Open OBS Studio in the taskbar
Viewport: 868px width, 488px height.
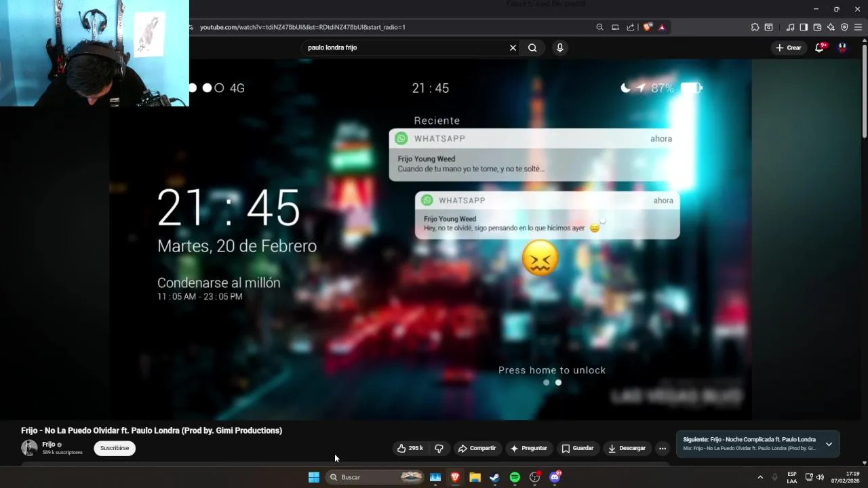(x=535, y=477)
